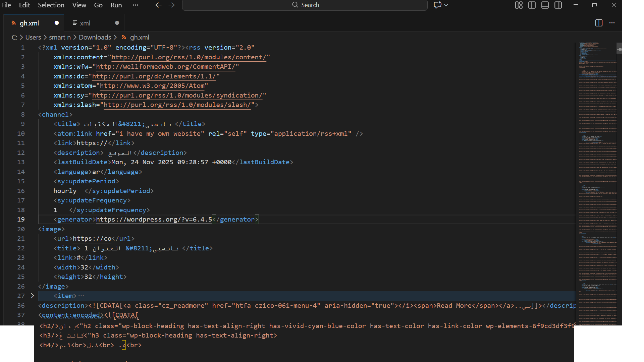644x362 pixels.
Task: Switch to the gh.xml tab
Action: (x=29, y=23)
